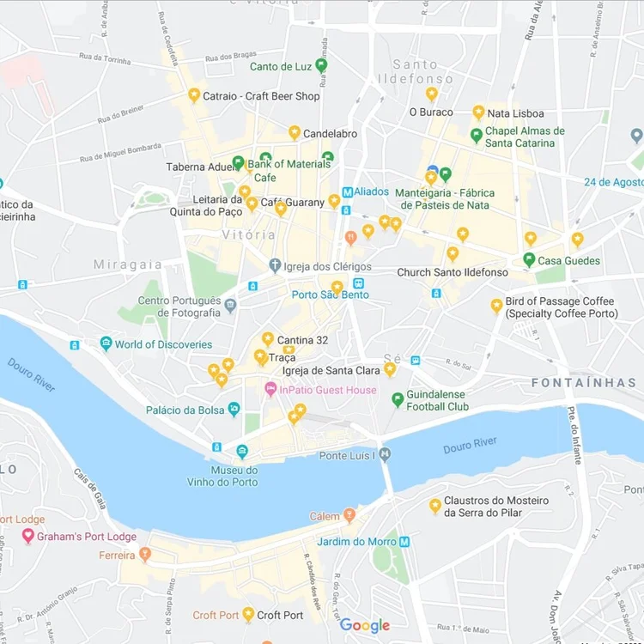Select the Ferreira wine cellar icon
The width and height of the screenshot is (644, 644).
click(144, 555)
